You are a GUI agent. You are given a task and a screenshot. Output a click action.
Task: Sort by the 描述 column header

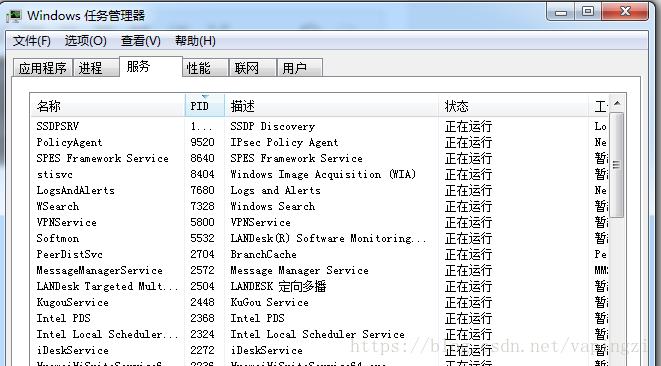(x=332, y=106)
